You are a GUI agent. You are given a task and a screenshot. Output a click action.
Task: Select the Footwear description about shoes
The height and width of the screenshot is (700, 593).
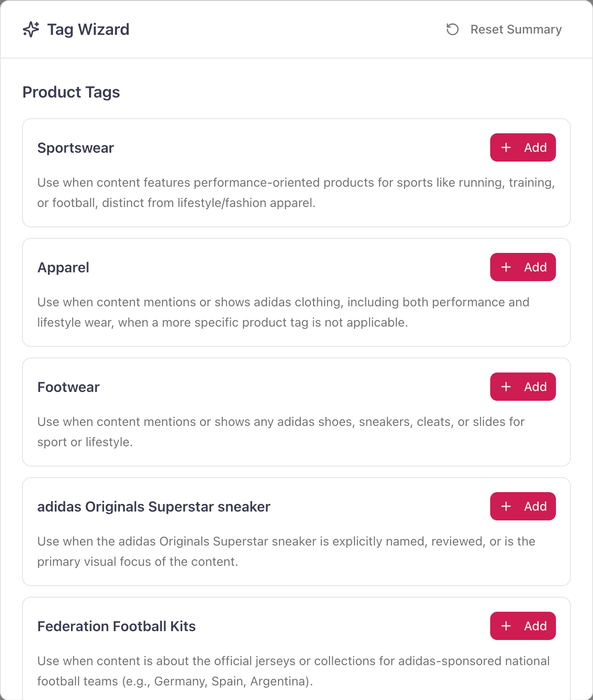[x=281, y=432]
